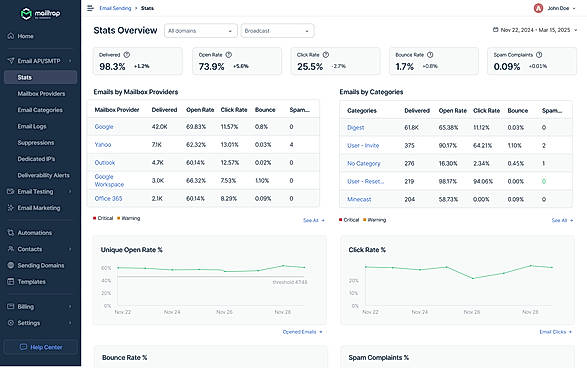The height and width of the screenshot is (368, 587).
Task: Click the 42.0K delivered value for Google
Action: [159, 127]
